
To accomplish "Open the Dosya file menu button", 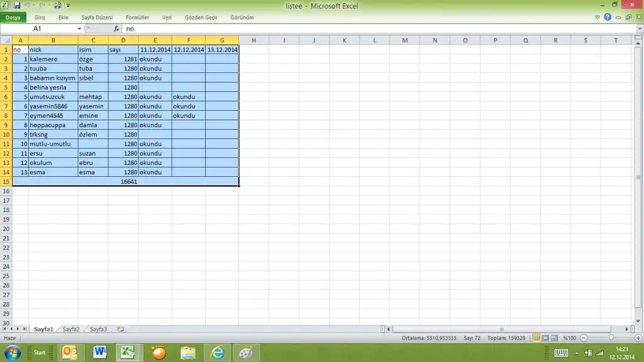I will pos(13,18).
